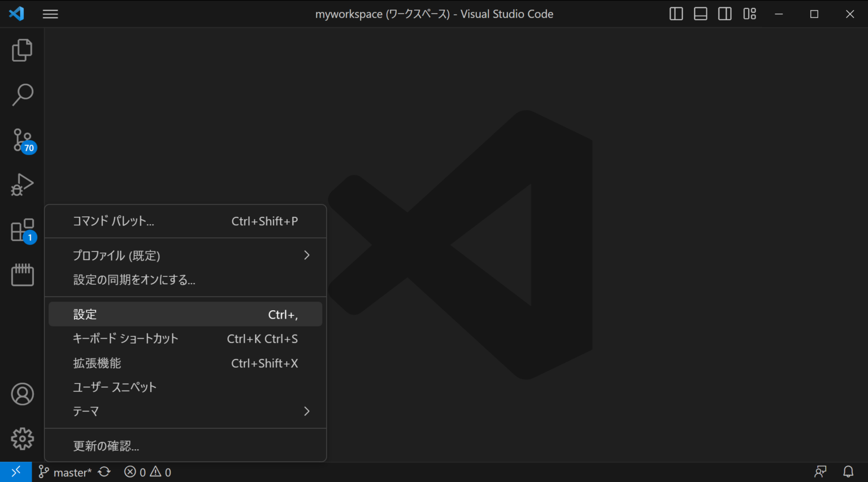
Task: Toggle the secondary sidebar in the title bar
Action: click(x=724, y=14)
